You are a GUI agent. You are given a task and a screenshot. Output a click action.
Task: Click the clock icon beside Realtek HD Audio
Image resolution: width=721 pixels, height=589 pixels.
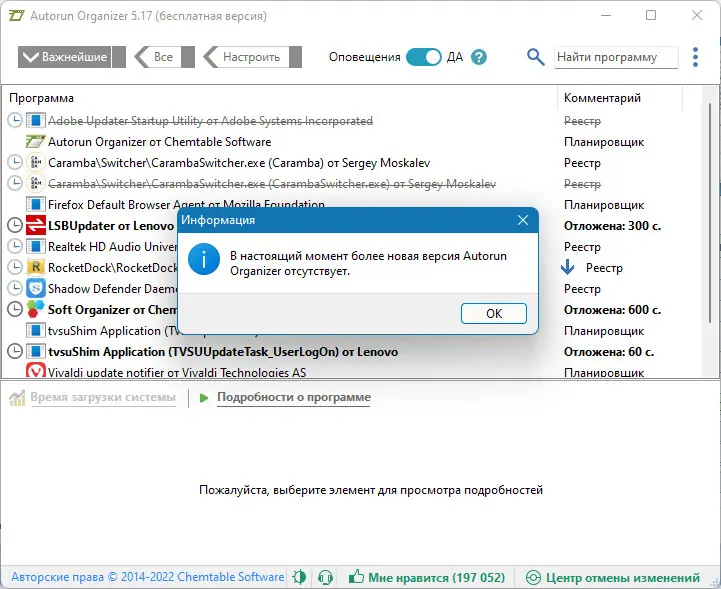tap(15, 247)
